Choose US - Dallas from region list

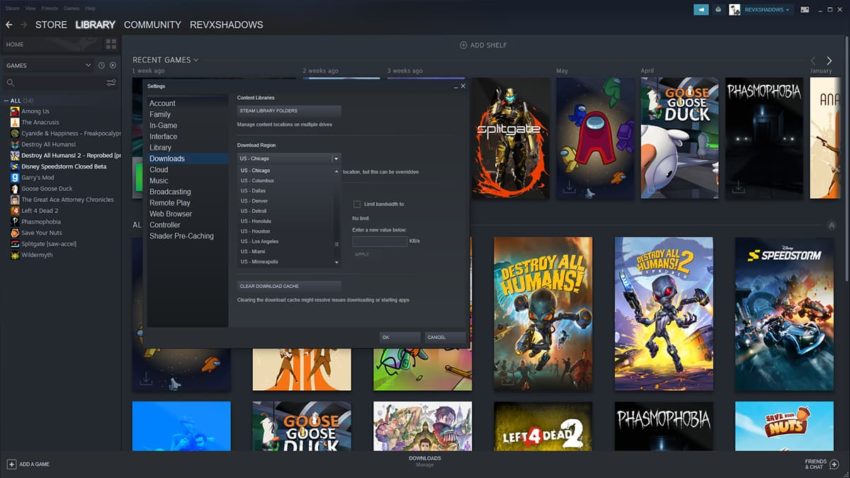pyautogui.click(x=253, y=191)
